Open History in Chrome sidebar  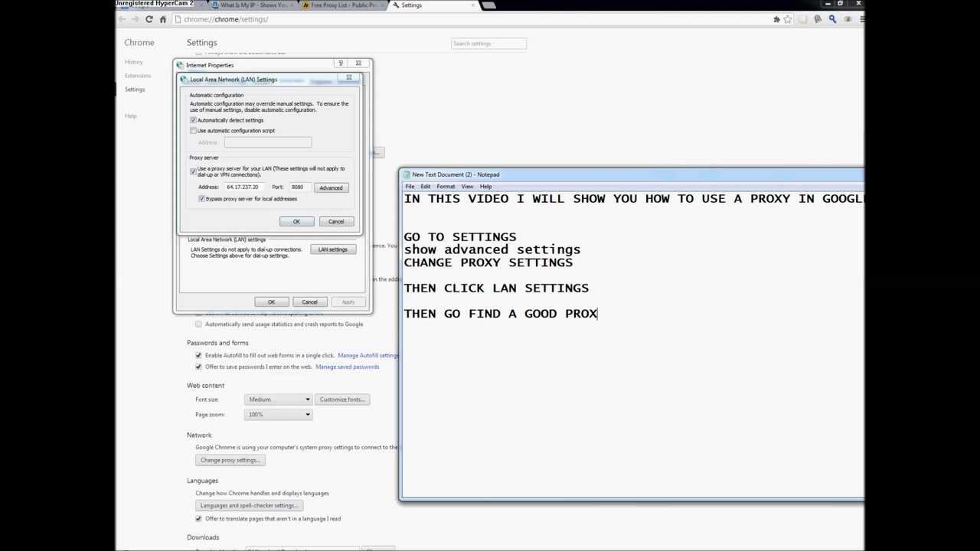click(134, 62)
